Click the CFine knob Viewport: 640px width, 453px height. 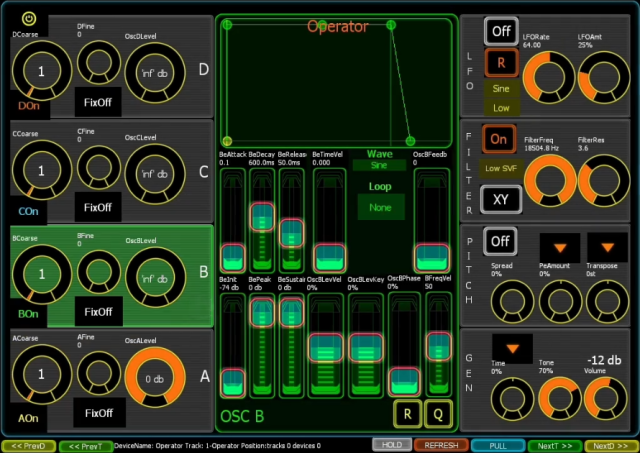click(99, 167)
